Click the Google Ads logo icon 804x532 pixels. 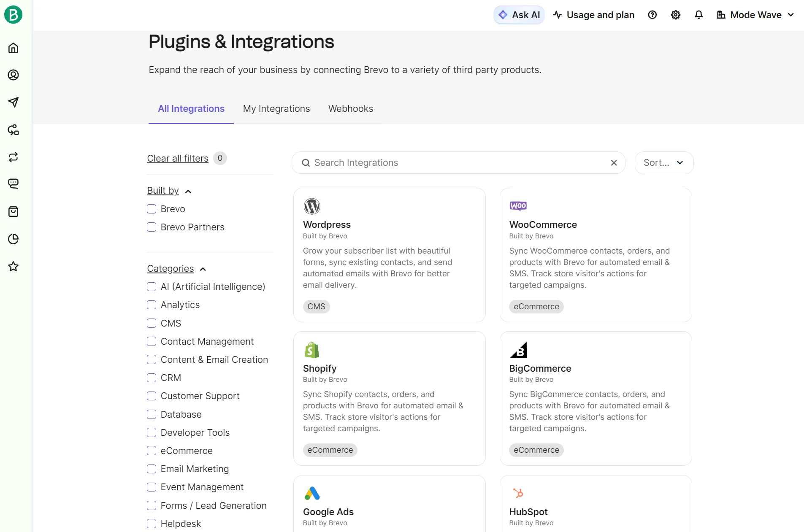[312, 493]
